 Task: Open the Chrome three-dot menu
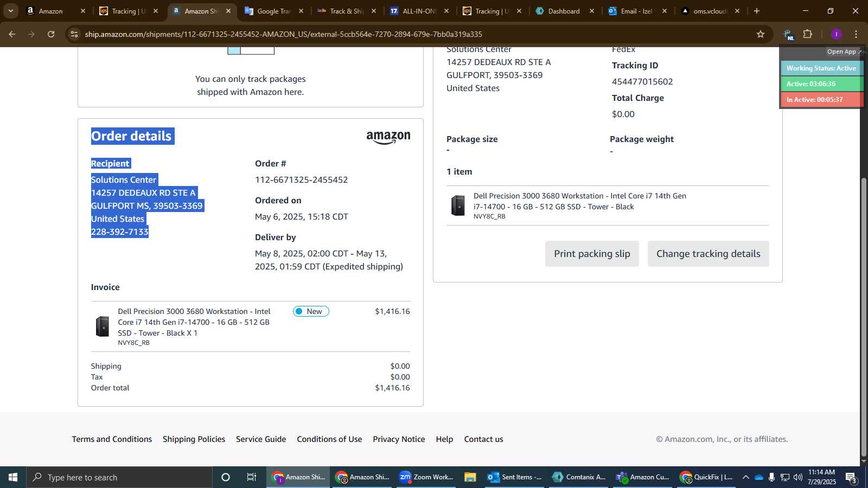pyautogui.click(x=856, y=34)
